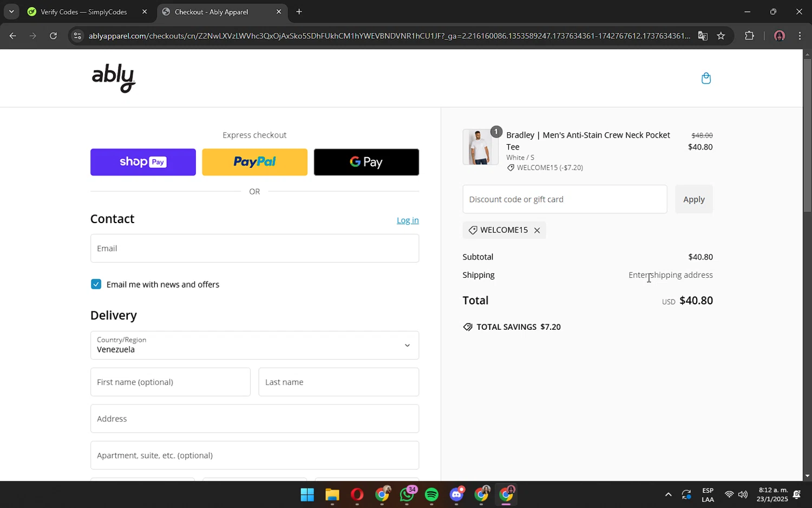Open the tab search dropdown arrow
The image size is (812, 508).
point(11,11)
